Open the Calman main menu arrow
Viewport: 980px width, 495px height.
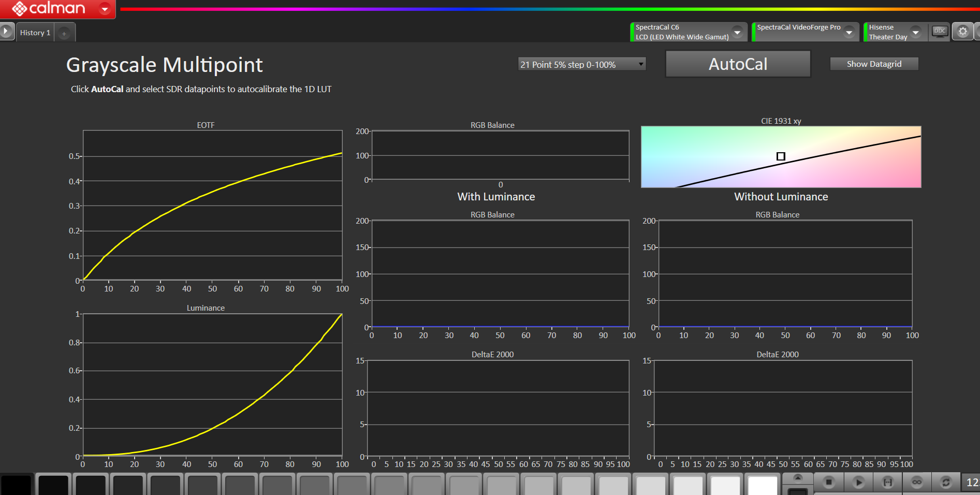tap(105, 9)
